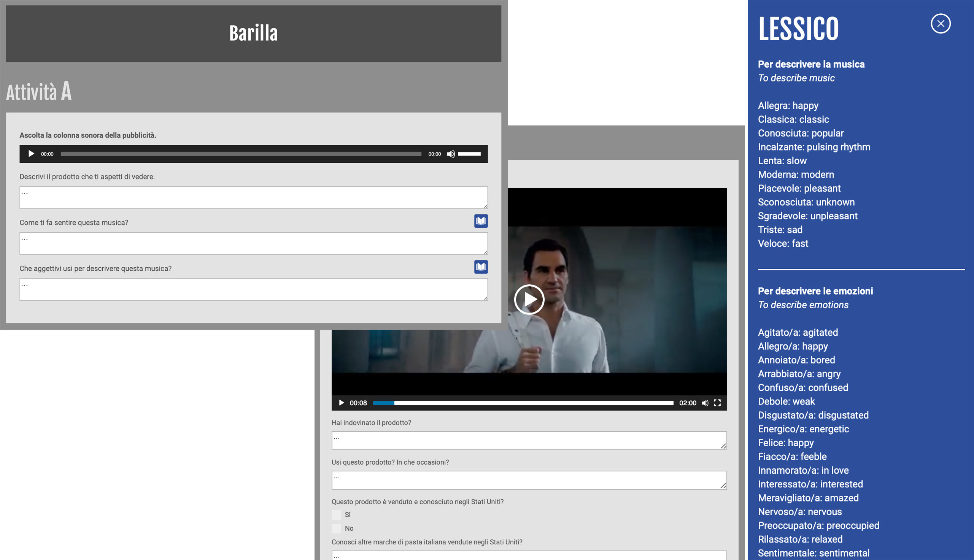This screenshot has height=560, width=974.
Task: Seek within the video progress bar
Action: (523, 403)
